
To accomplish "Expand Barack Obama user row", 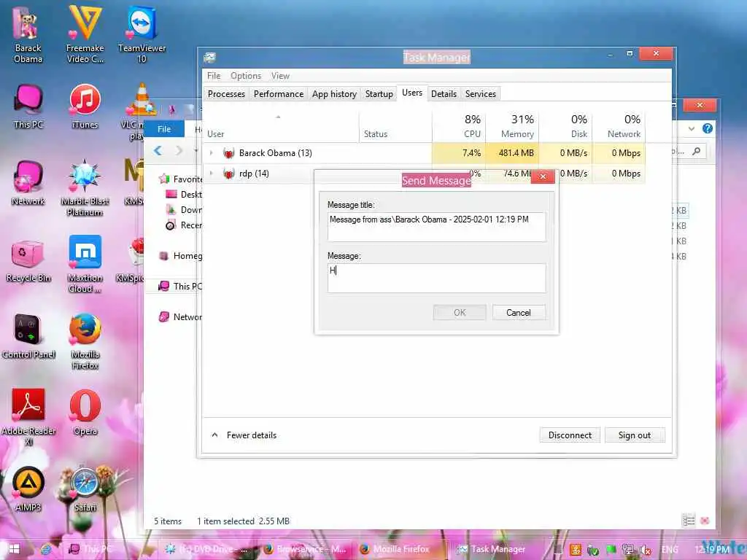I will tap(211, 153).
